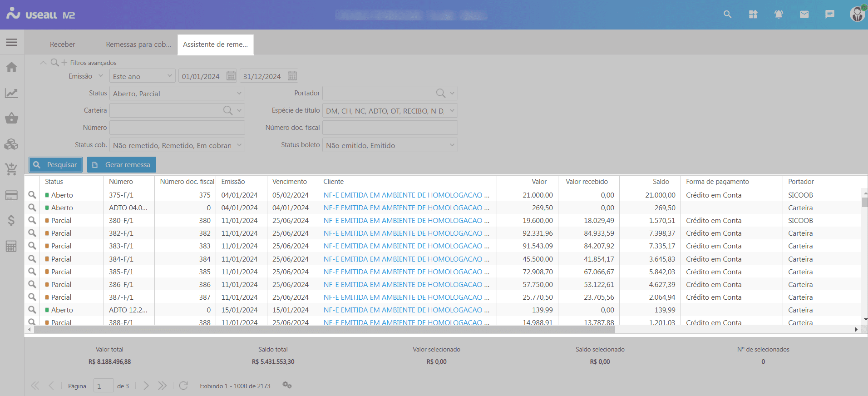The image size is (868, 396).
Task: Go to the Home sidebar icon
Action: (11, 68)
